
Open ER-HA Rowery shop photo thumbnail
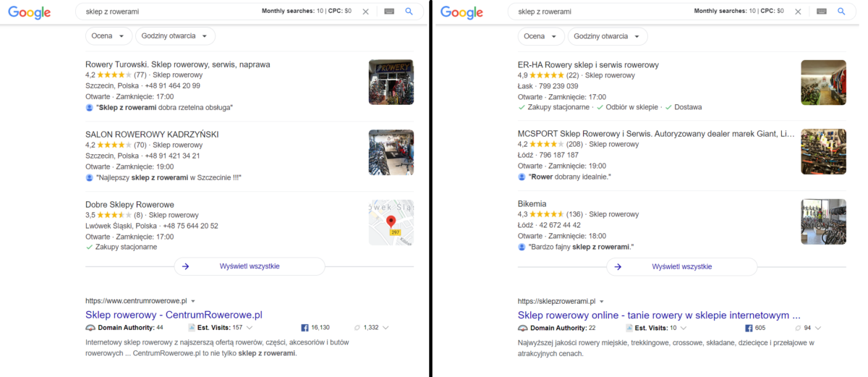(x=823, y=82)
